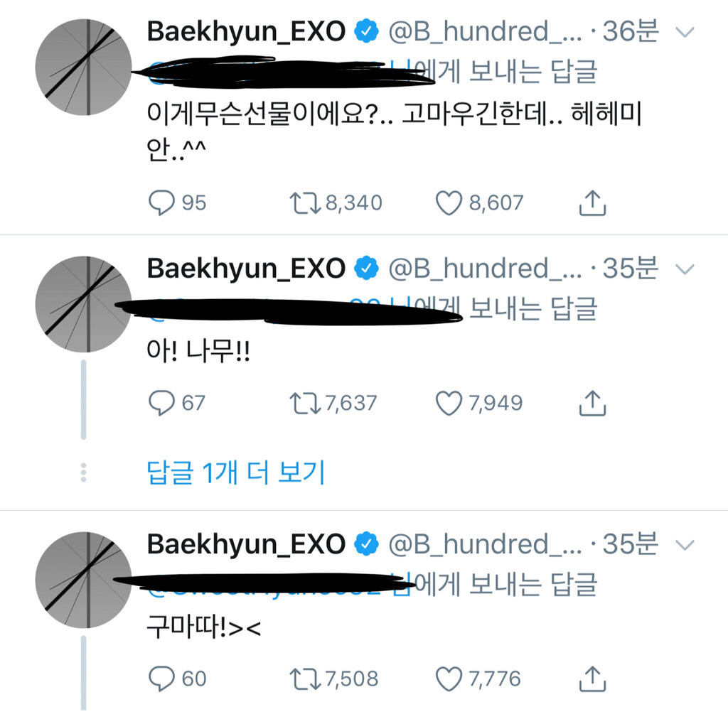
Task: Like the tweet with 7,776 likes
Action: click(449, 679)
